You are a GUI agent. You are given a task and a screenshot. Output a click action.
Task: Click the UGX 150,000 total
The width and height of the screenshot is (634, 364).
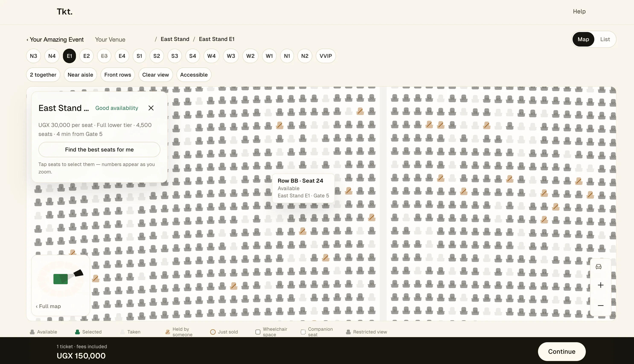pyautogui.click(x=81, y=356)
